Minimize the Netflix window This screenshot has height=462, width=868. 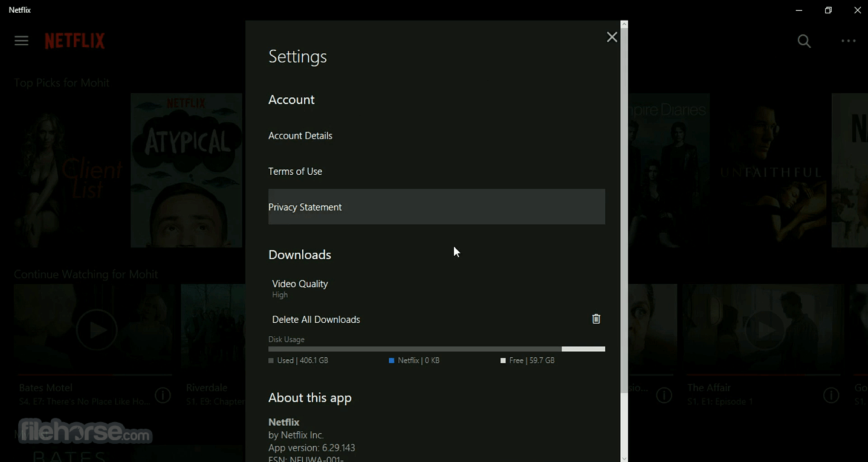[799, 10]
